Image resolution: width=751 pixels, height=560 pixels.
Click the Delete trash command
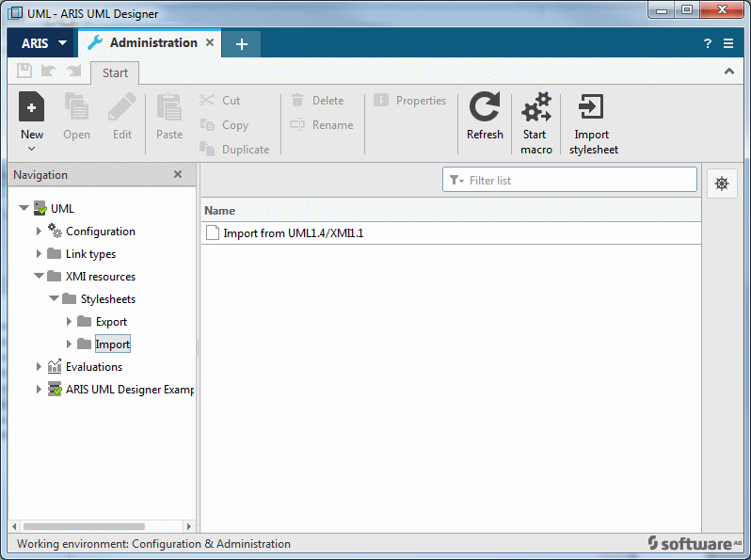coord(317,100)
